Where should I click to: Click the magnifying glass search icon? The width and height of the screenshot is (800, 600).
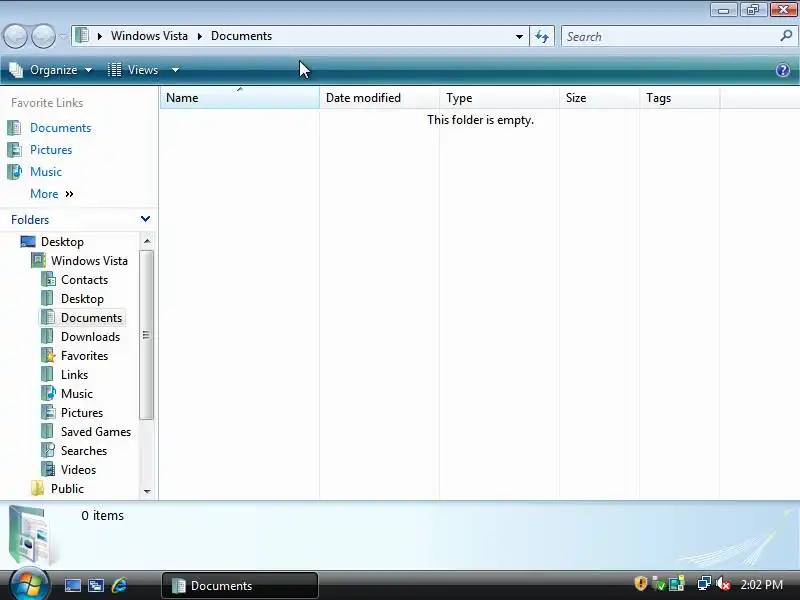786,36
